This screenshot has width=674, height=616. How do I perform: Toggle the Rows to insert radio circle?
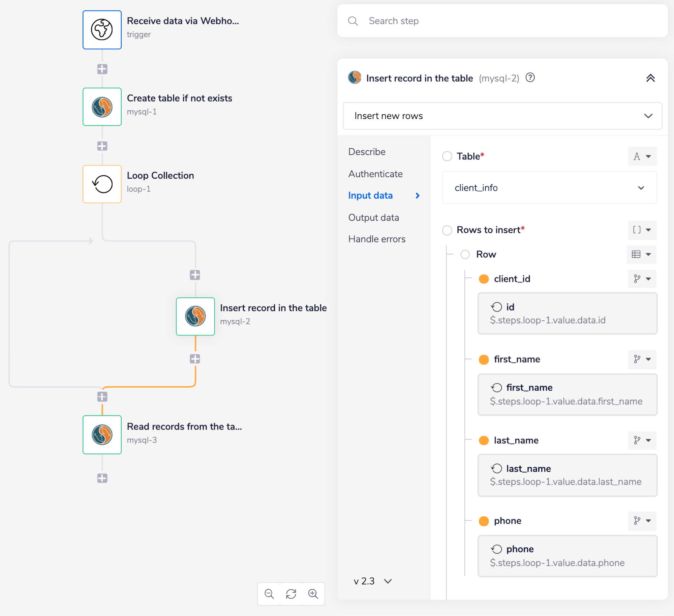pyautogui.click(x=447, y=230)
